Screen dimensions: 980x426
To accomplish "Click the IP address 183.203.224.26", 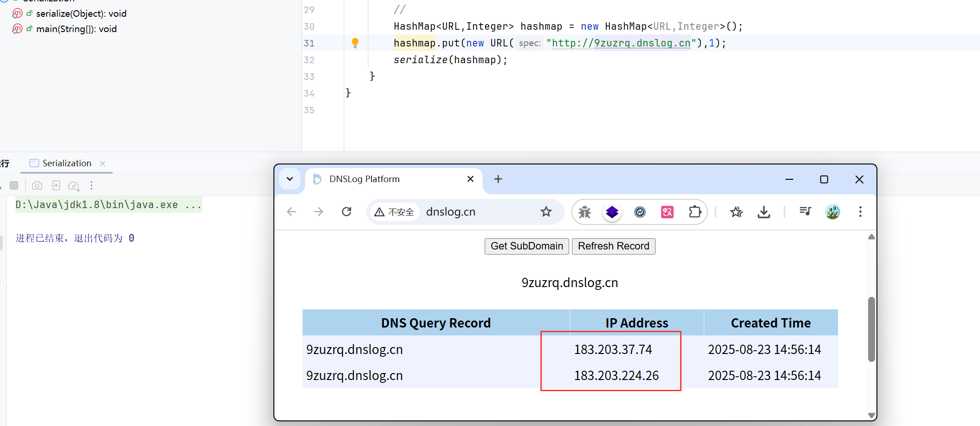I will pos(617,375).
